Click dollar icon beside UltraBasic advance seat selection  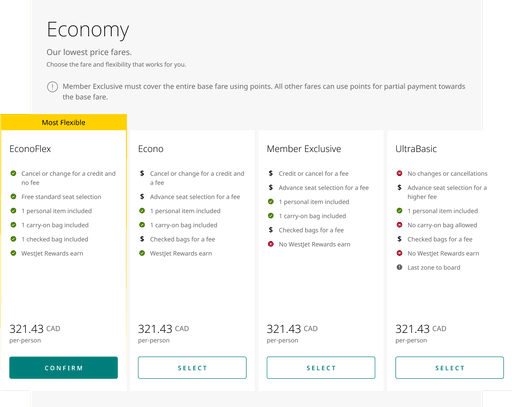(399, 188)
